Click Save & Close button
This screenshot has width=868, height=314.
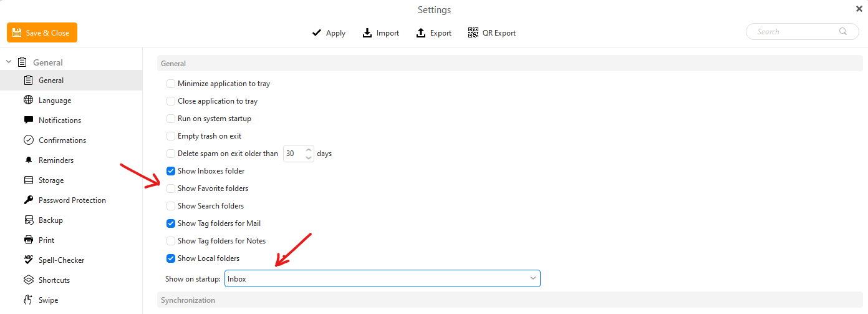pos(42,32)
